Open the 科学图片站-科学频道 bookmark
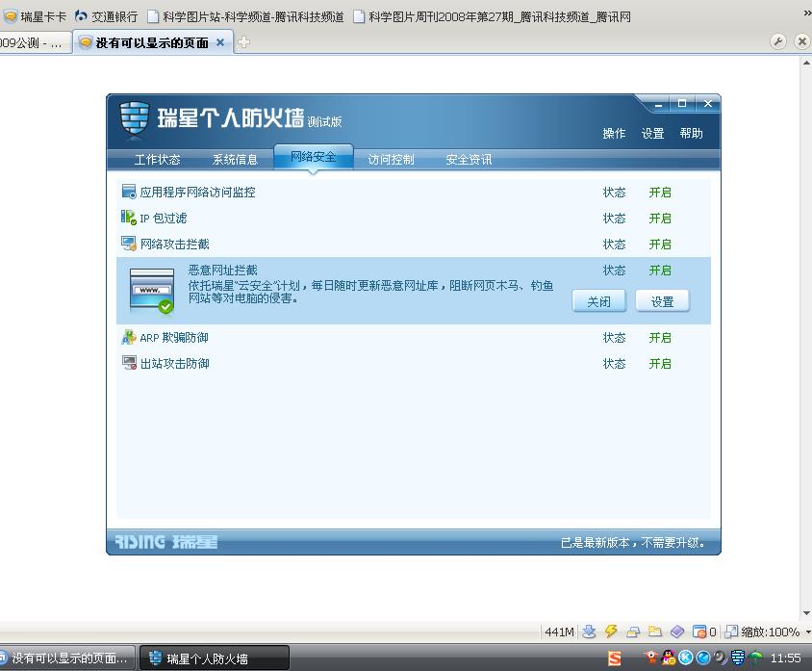812x671 pixels. [246, 16]
